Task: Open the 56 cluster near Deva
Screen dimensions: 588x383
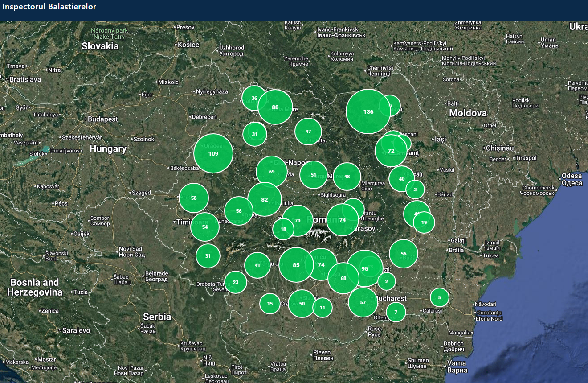Action: pyautogui.click(x=239, y=211)
